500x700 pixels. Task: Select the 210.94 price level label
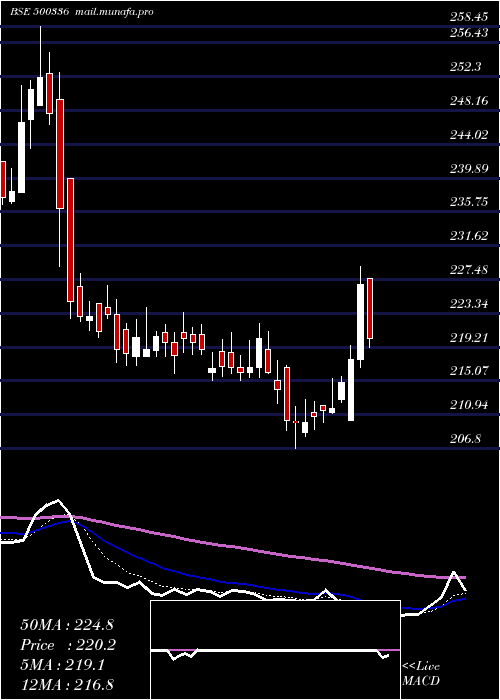point(468,405)
